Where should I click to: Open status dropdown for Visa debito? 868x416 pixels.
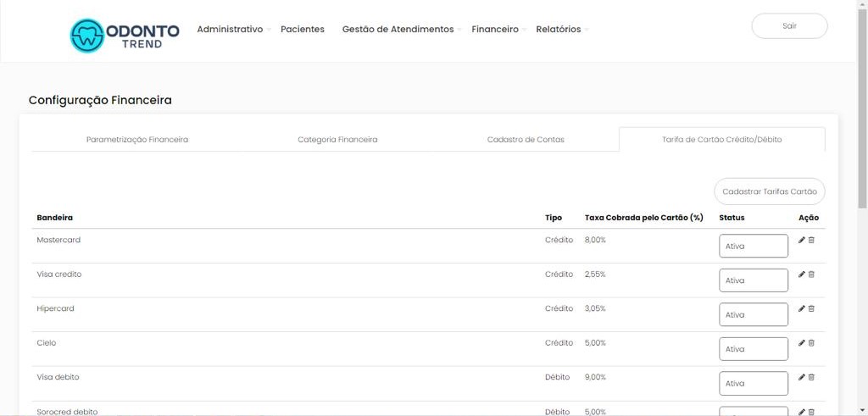point(753,384)
